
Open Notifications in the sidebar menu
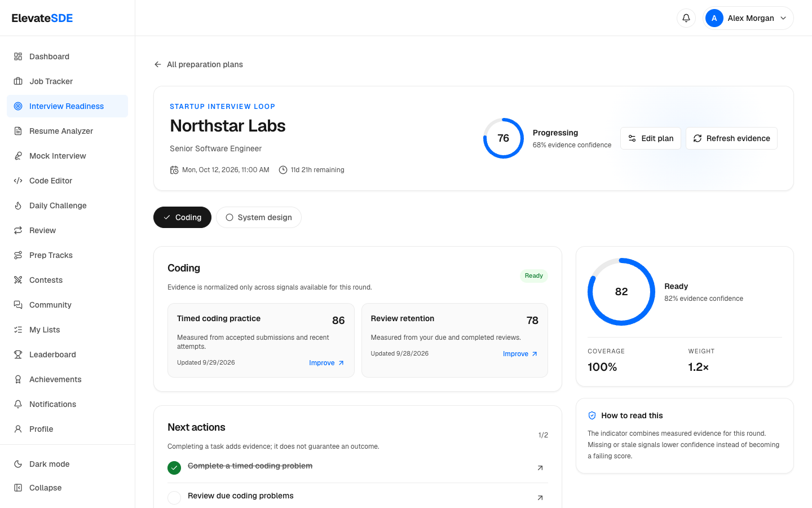coord(67,404)
